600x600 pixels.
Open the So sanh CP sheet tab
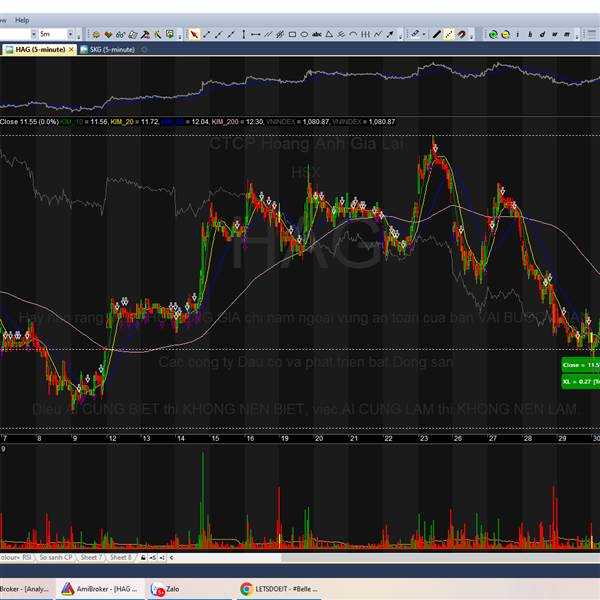(x=55, y=557)
